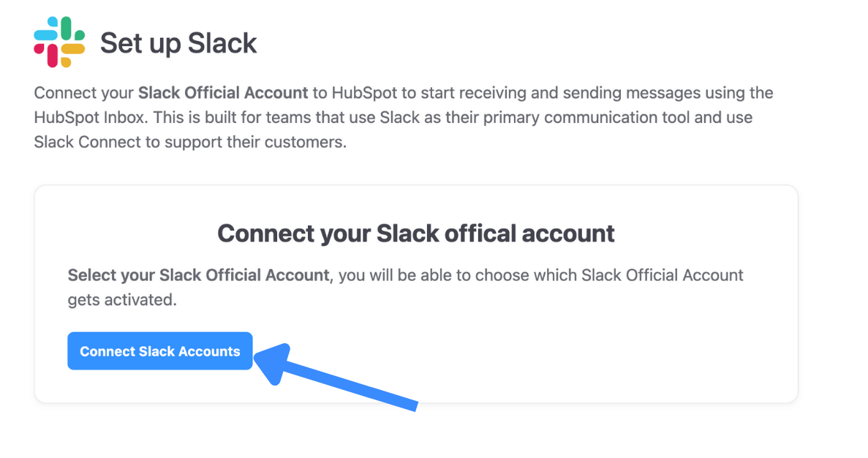Image resolution: width=868 pixels, height=458 pixels.
Task: Select the green lobe of the Slack logo
Action: (66, 29)
